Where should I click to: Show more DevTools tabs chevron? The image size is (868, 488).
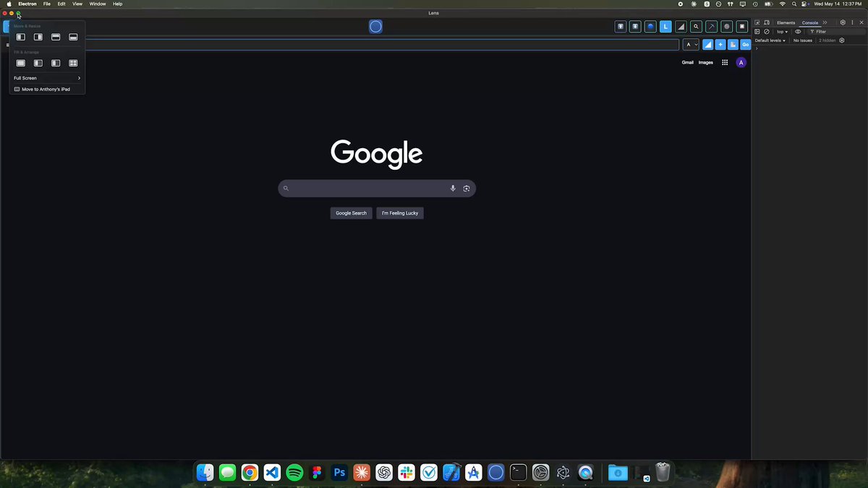click(825, 22)
